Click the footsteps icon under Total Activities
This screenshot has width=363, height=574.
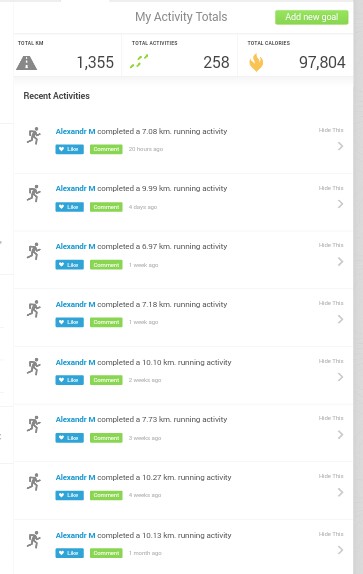point(139,61)
